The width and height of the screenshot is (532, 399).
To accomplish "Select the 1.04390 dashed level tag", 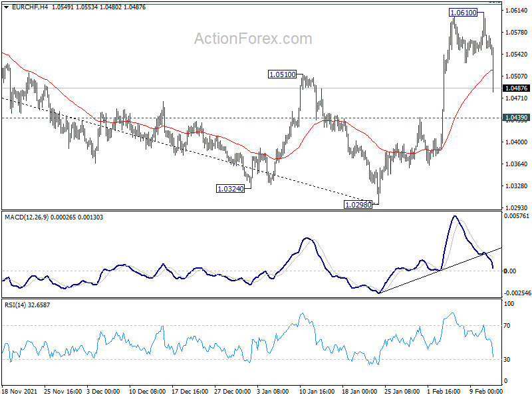I will click(517, 118).
